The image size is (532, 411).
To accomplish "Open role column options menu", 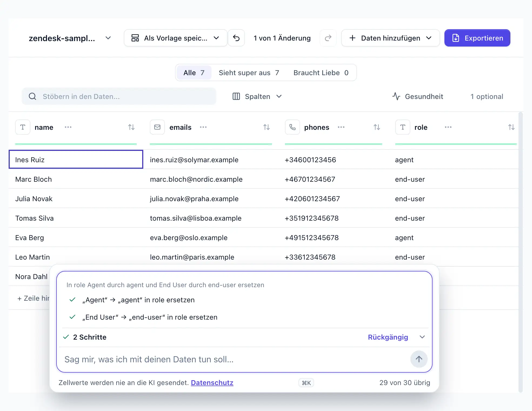I will click(448, 127).
